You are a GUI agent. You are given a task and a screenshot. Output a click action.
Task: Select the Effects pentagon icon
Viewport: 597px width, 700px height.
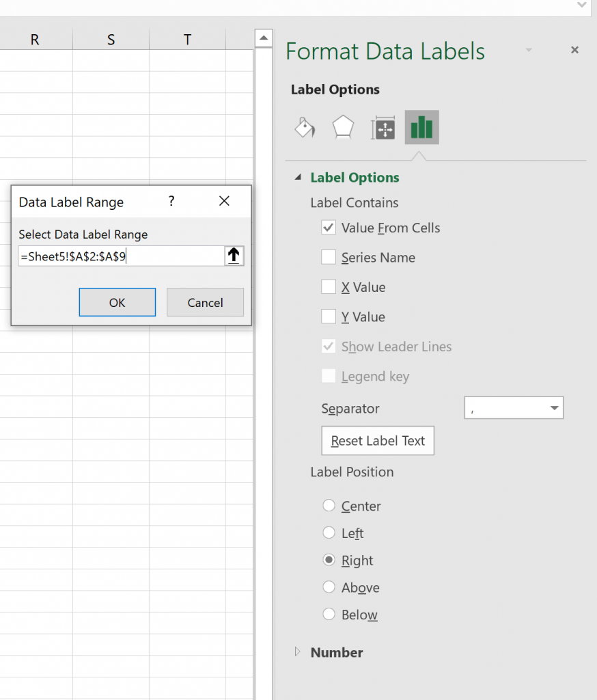342,127
